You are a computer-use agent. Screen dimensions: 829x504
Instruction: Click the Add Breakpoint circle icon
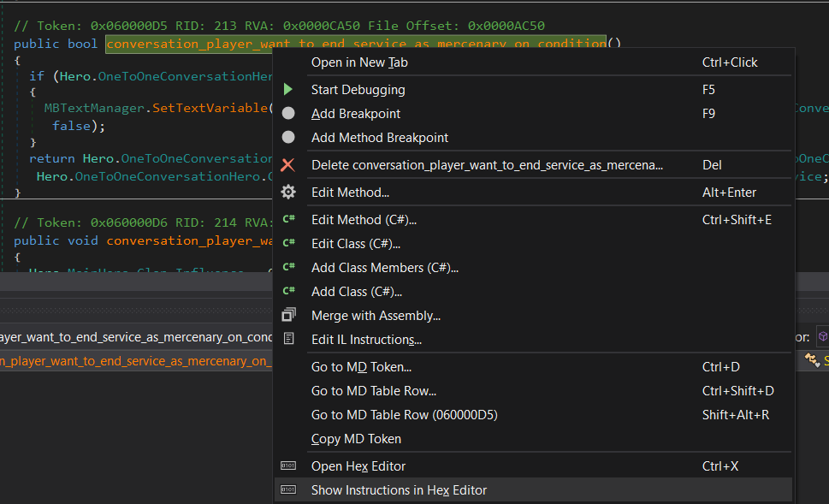288,113
